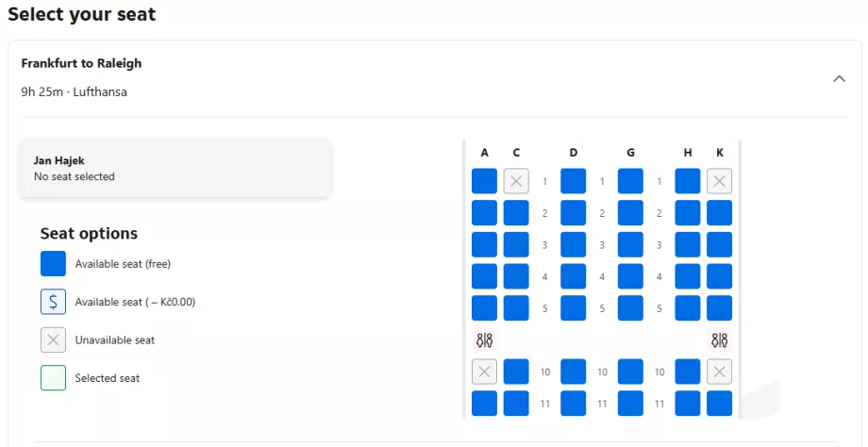
Task: Choose seat 3D in the middle section
Action: click(573, 245)
